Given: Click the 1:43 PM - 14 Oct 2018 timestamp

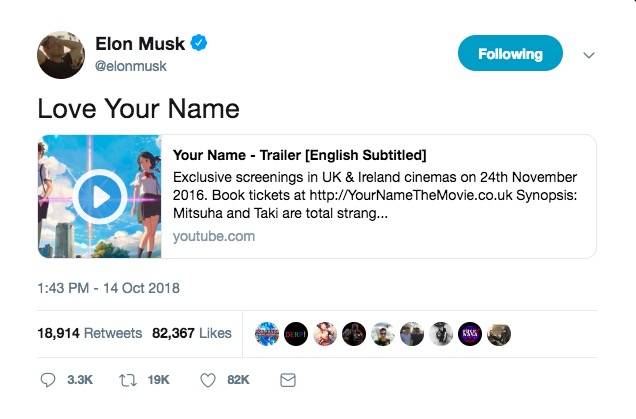Looking at the screenshot, I should 109,288.
